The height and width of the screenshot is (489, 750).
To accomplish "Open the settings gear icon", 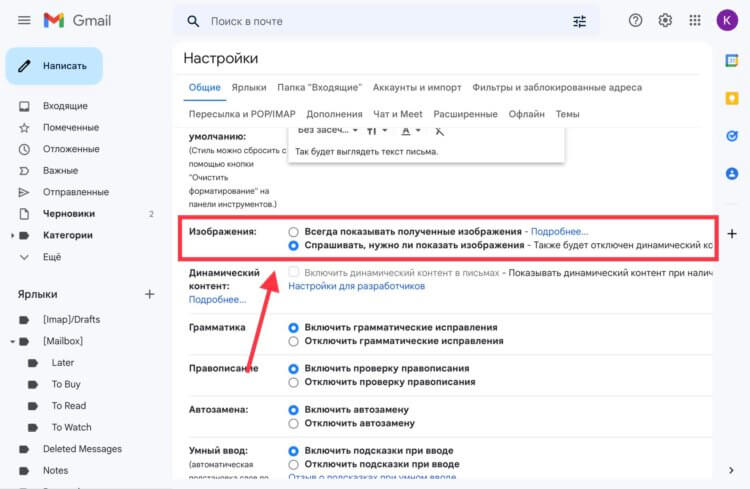I will (x=665, y=21).
